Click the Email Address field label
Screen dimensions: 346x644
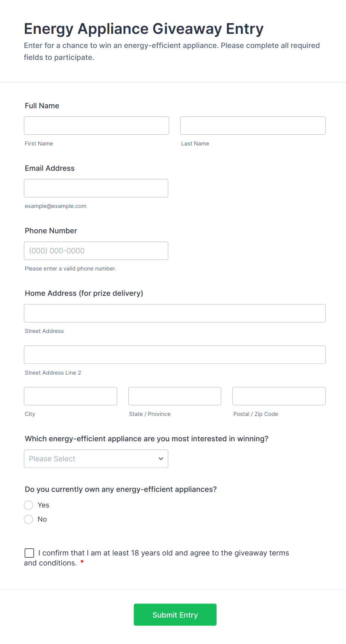pos(50,168)
